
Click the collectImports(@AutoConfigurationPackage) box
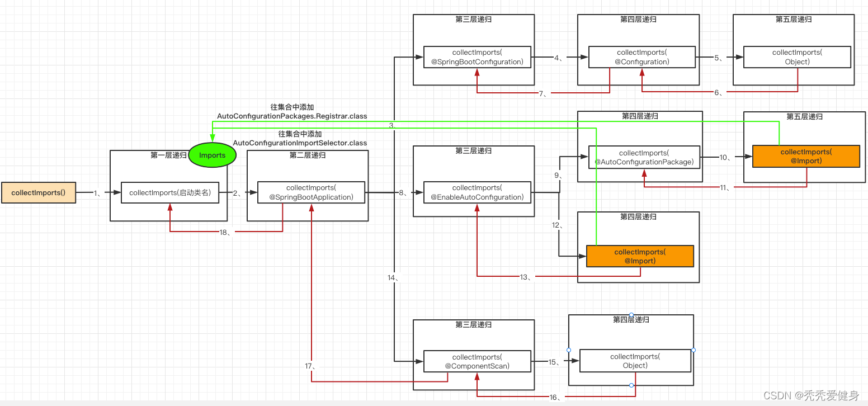pyautogui.click(x=644, y=157)
